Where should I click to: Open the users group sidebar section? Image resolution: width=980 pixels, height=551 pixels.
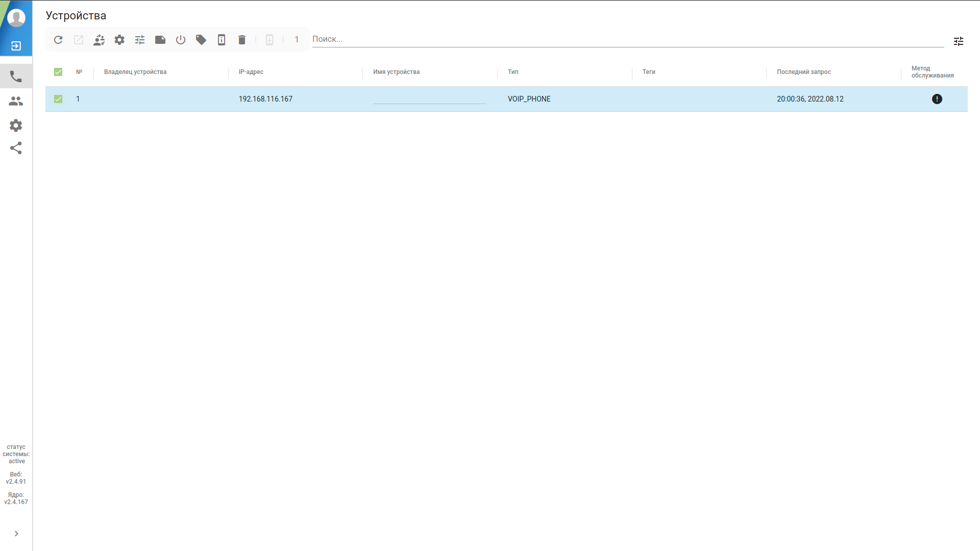(16, 101)
